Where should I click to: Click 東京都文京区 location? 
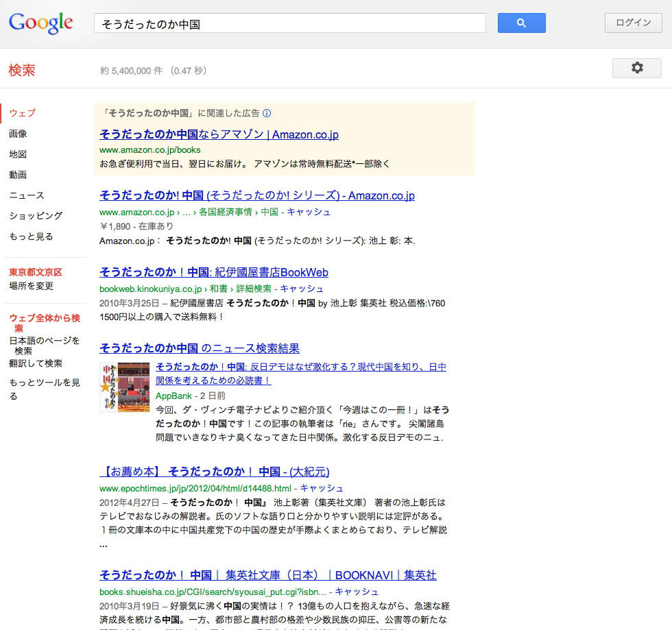(36, 272)
